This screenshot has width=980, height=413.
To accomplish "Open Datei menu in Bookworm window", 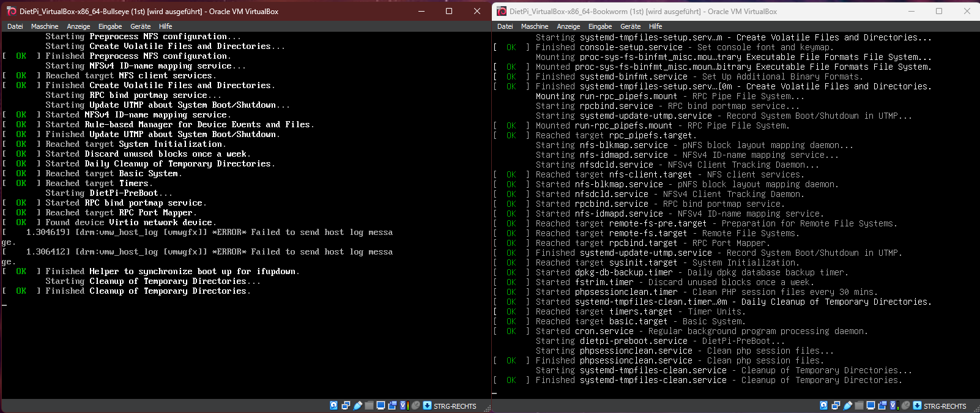I will click(x=505, y=26).
